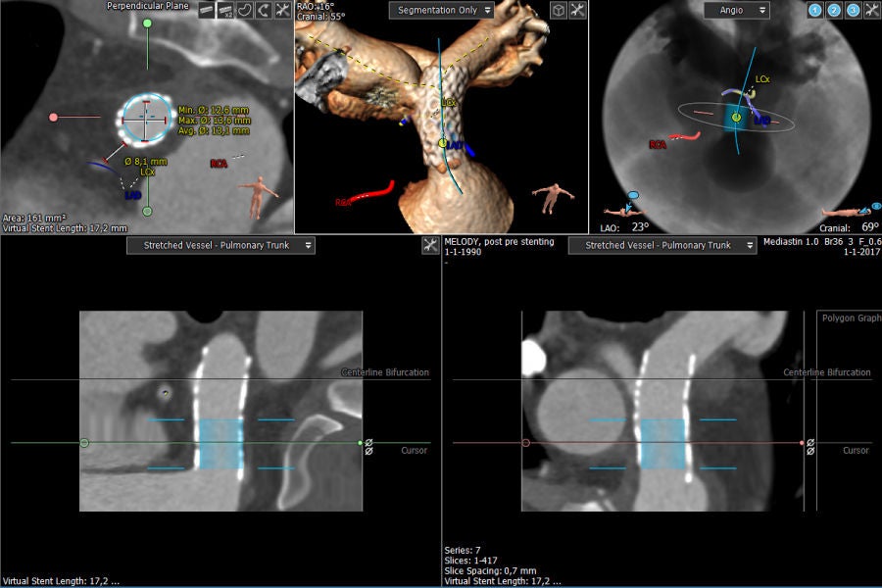882x588 pixels.
Task: Select angio preset 1
Action: (x=815, y=10)
